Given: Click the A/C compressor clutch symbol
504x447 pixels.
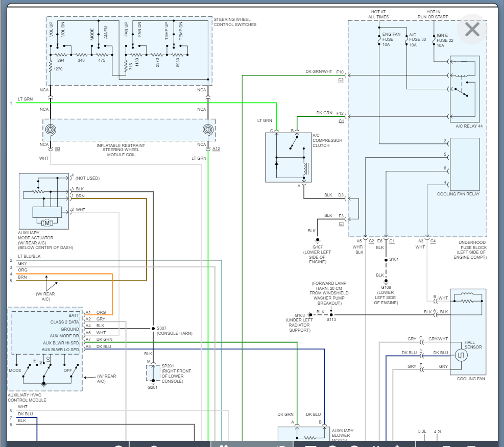Looking at the screenshot, I should point(289,157).
